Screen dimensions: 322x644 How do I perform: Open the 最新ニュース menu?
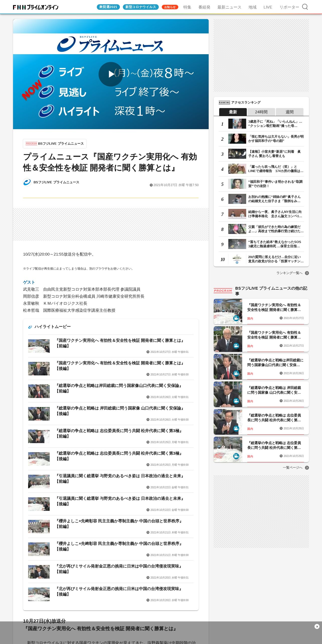pyautogui.click(x=229, y=7)
